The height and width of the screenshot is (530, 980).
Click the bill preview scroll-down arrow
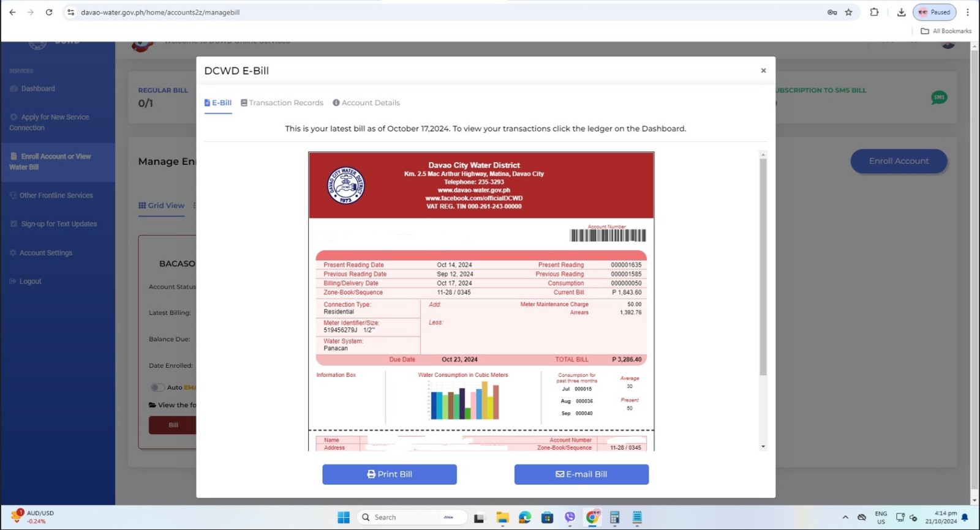[763, 447]
